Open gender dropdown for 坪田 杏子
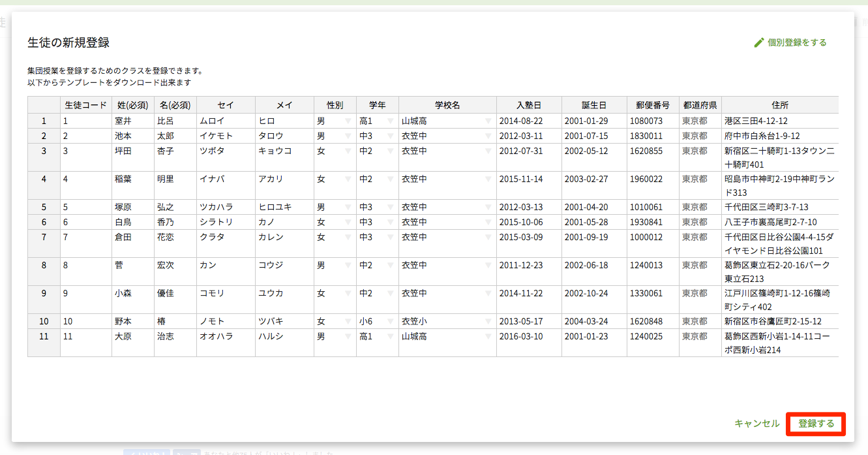The height and width of the screenshot is (455, 868). [348, 151]
